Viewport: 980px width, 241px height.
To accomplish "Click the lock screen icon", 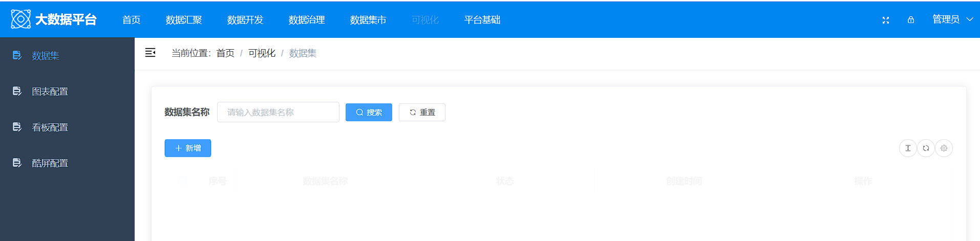I will (911, 20).
